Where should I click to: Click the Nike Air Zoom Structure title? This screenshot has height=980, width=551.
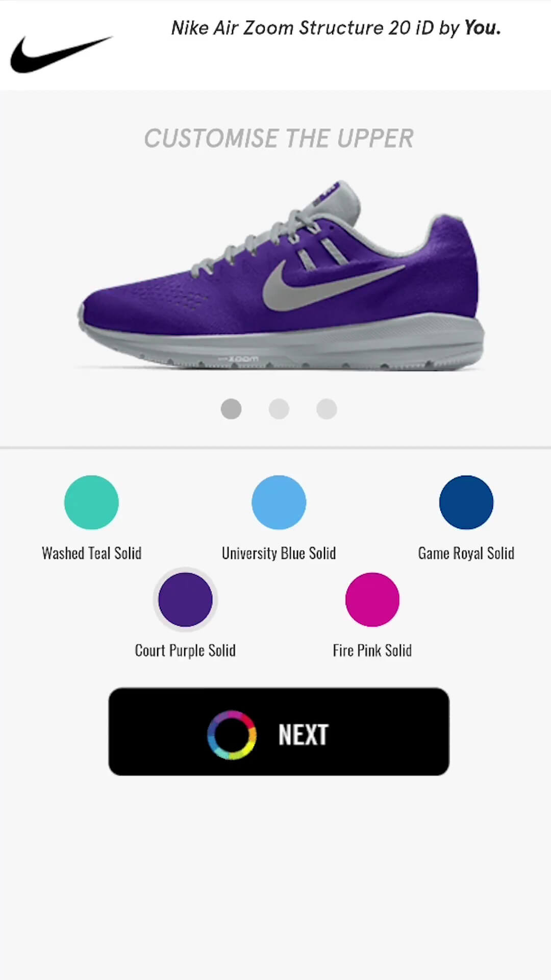[x=336, y=28]
